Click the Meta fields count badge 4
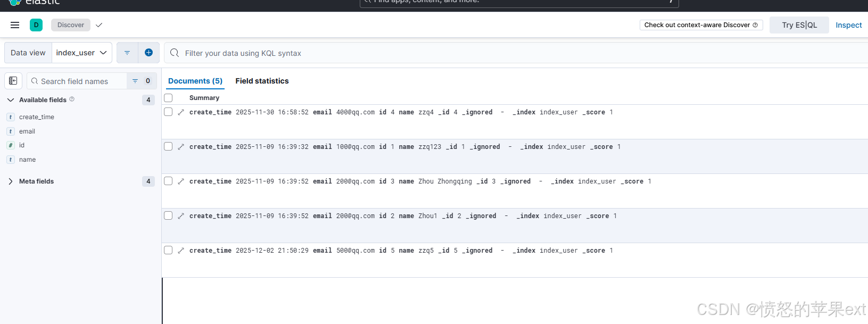This screenshot has height=324, width=868. point(148,181)
